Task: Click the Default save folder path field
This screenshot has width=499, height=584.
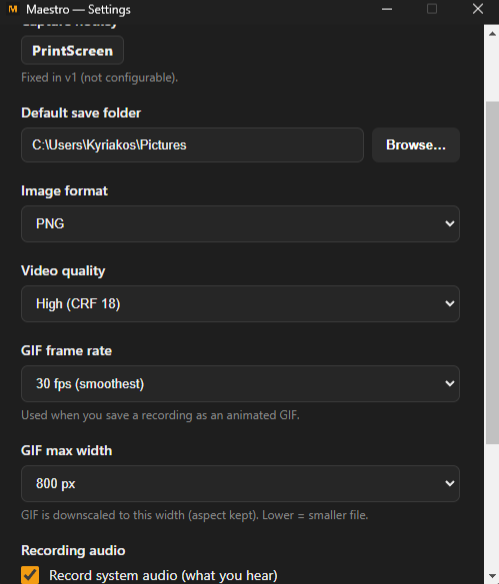Action: pos(192,145)
